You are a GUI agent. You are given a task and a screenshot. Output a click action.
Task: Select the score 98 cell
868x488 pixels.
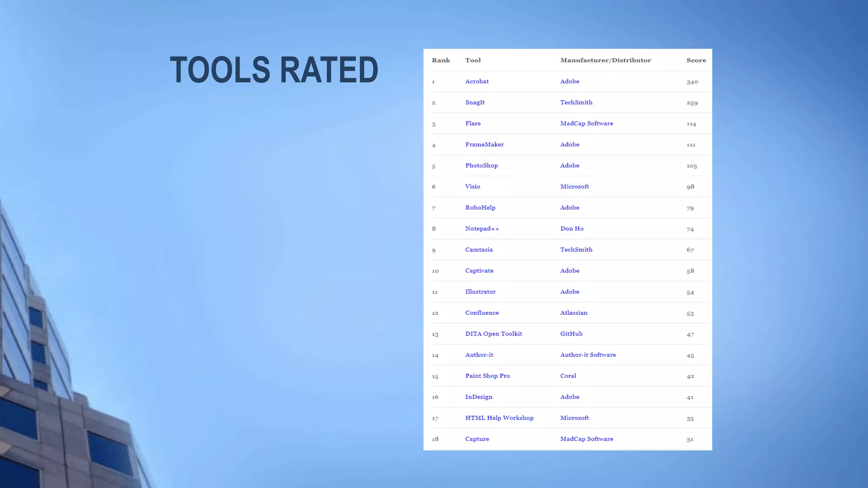pyautogui.click(x=690, y=187)
